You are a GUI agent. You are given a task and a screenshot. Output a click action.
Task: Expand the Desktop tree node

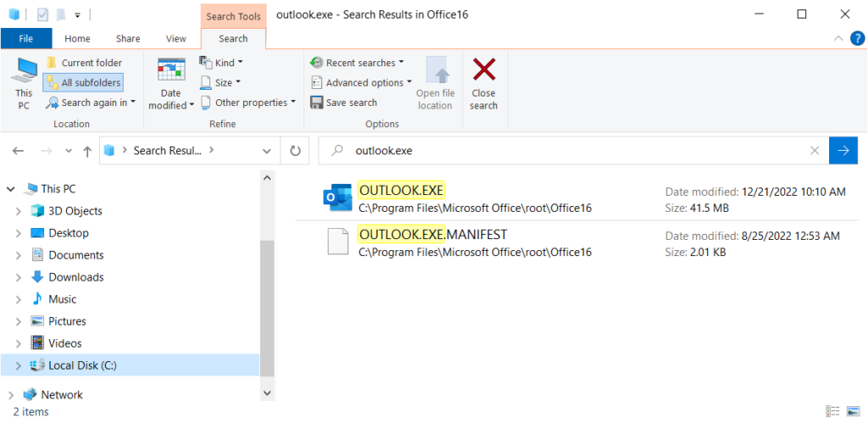19,233
